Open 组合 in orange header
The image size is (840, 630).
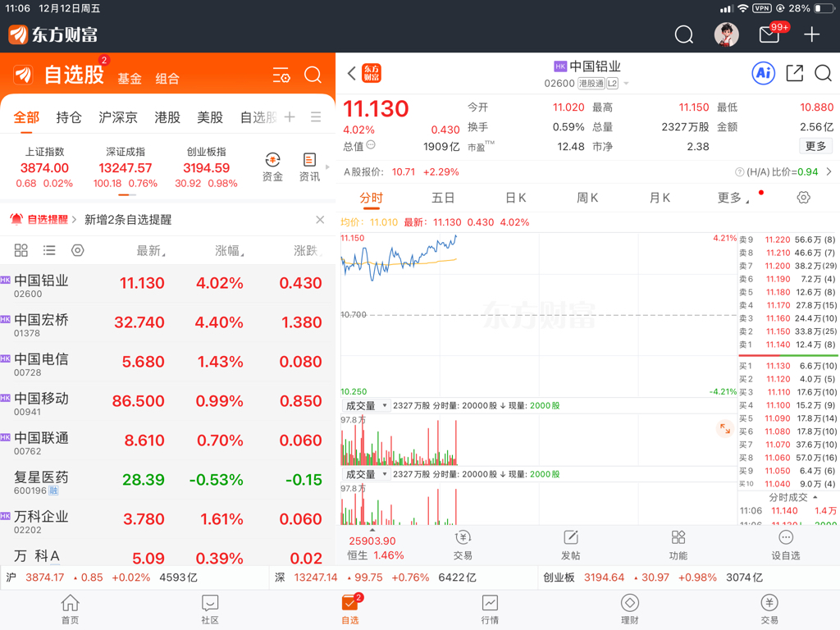pyautogui.click(x=167, y=79)
